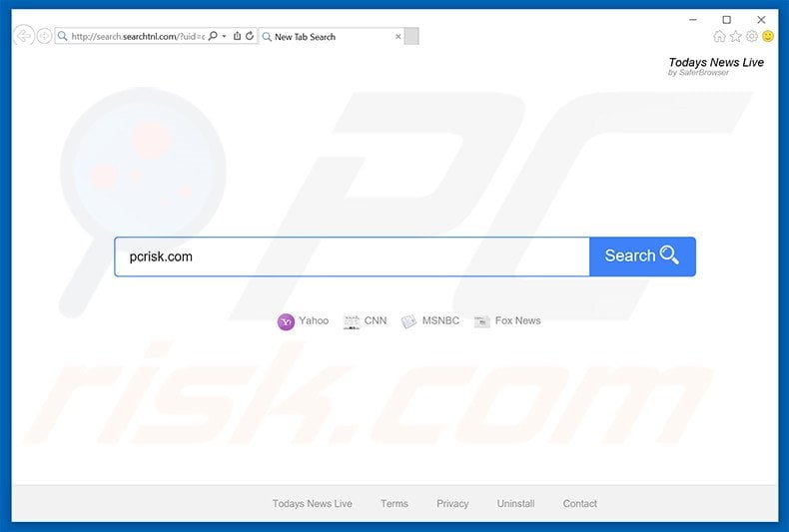
Task: Expand the address bar autocomplete dropdown arrow
Action: pos(224,36)
